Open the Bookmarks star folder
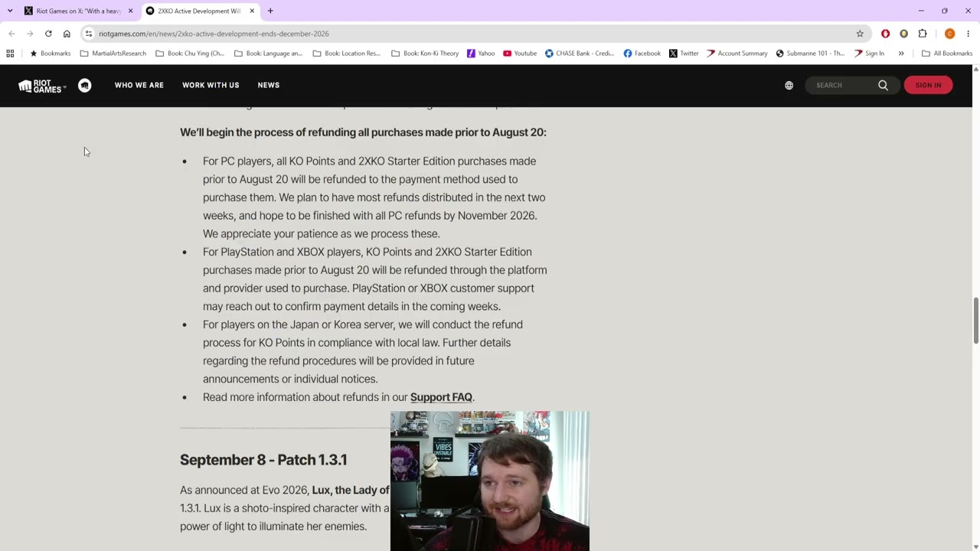 50,54
